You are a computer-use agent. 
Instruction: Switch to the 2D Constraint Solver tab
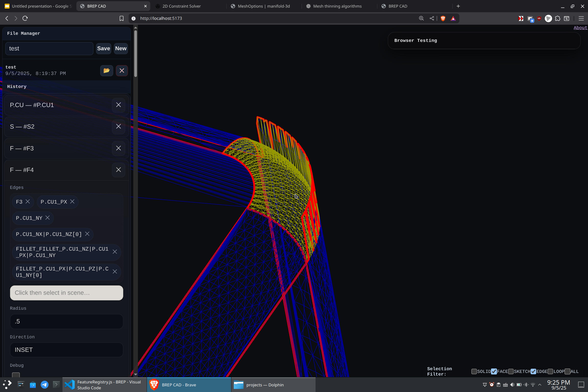182,6
